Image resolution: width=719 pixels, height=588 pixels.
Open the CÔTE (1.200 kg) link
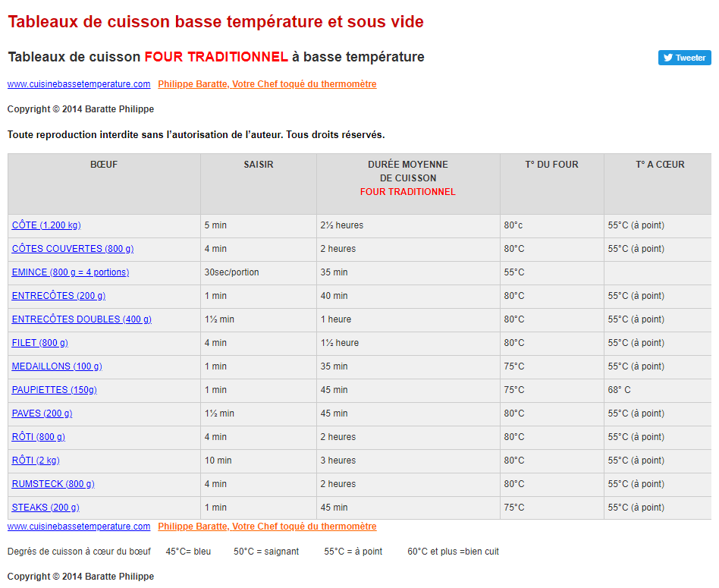coord(46,225)
